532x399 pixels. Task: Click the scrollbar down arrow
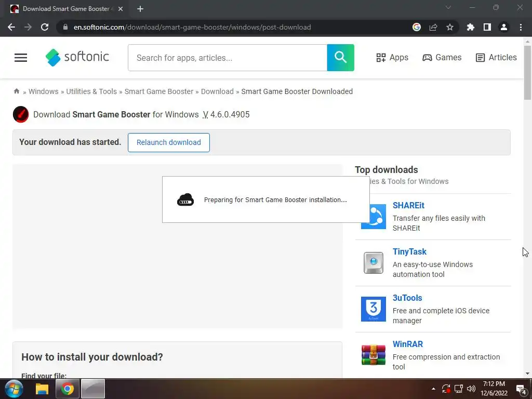[527, 374]
